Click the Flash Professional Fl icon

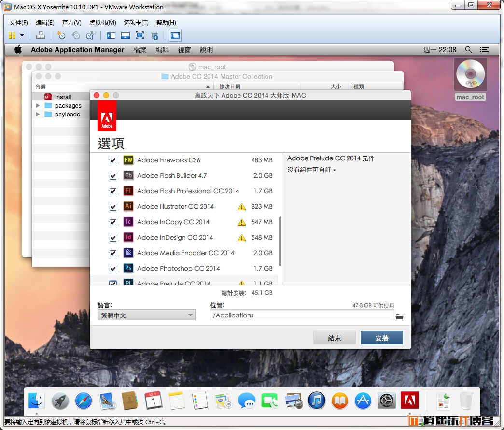point(128,191)
